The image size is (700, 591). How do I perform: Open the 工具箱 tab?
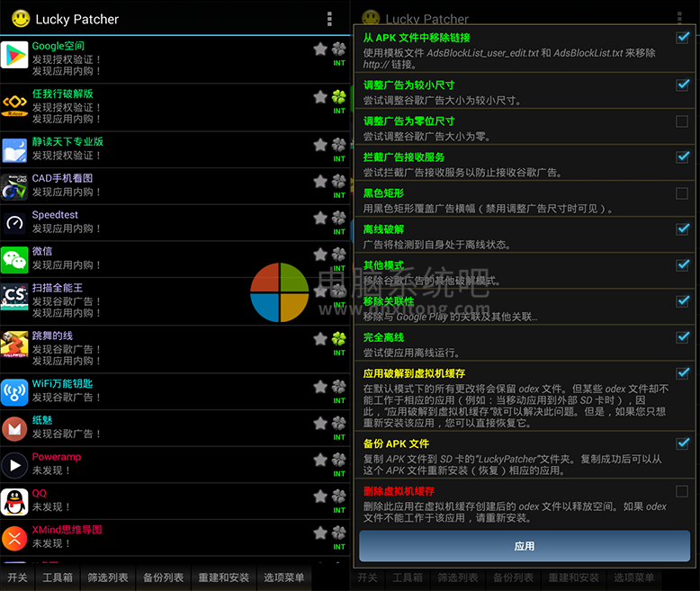(x=58, y=578)
